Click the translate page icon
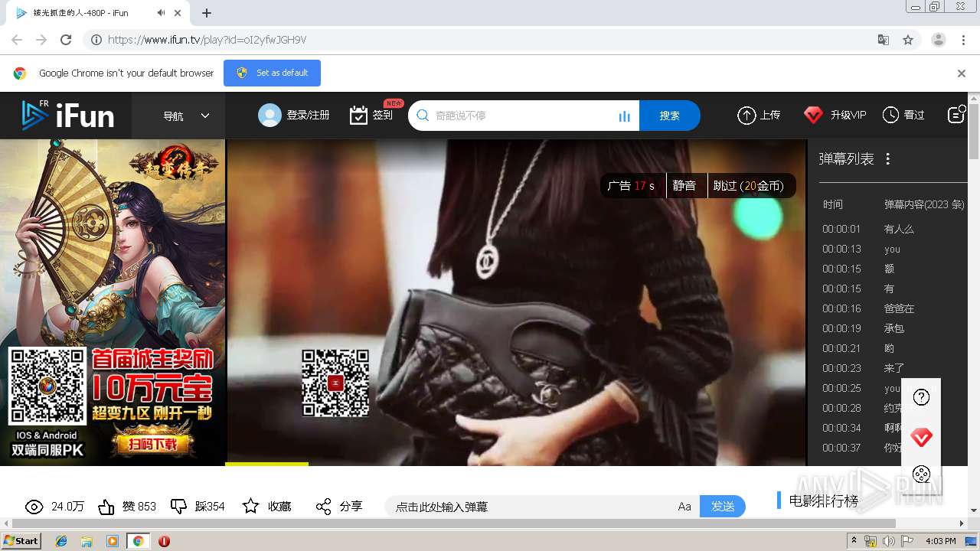 click(x=884, y=40)
